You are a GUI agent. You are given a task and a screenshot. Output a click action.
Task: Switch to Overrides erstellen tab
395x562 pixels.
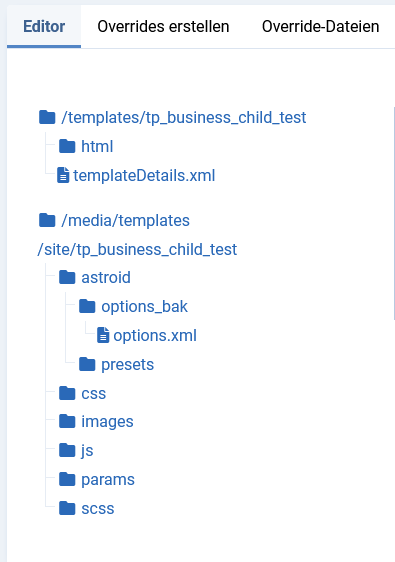(163, 27)
